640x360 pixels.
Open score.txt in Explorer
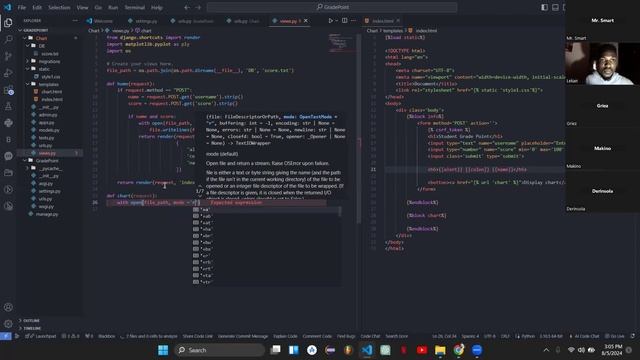49,53
